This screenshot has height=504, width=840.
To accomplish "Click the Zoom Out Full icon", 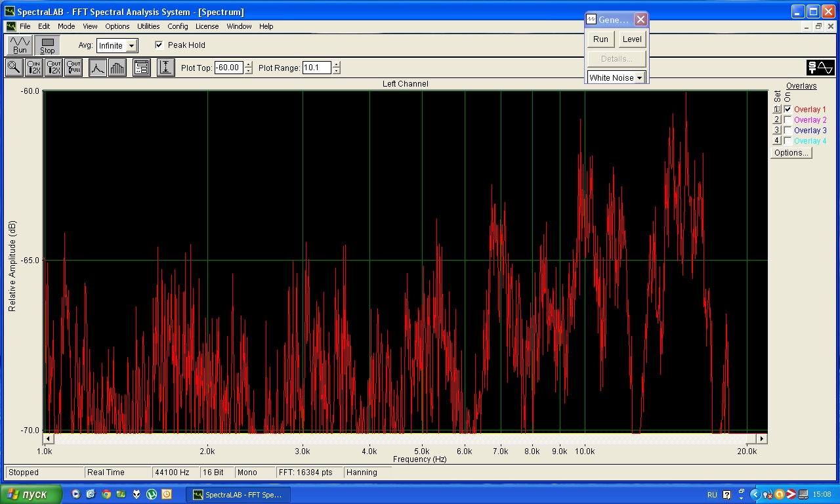I will [x=73, y=68].
